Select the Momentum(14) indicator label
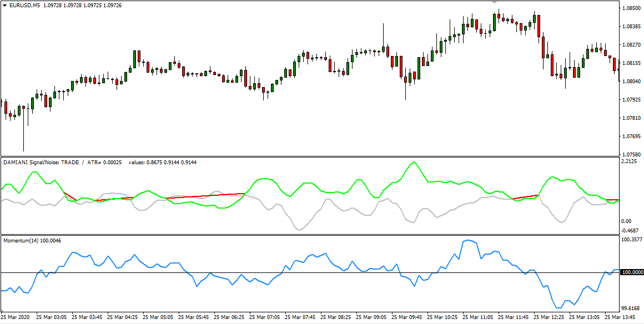 (x=21, y=240)
